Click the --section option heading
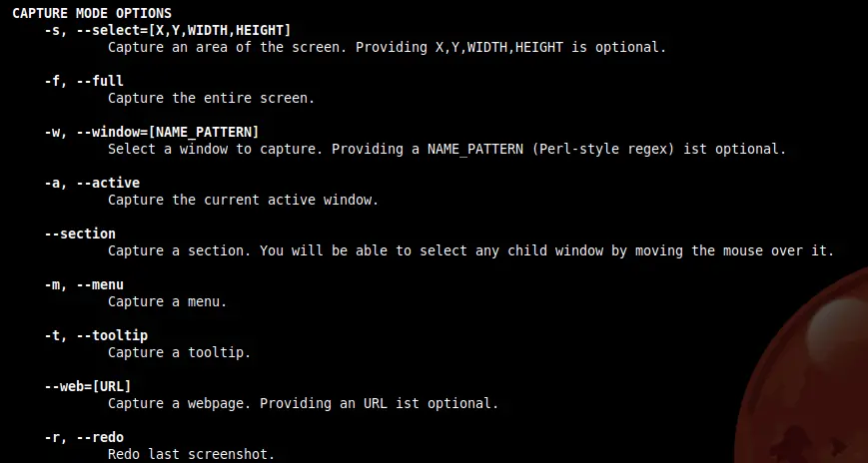This screenshot has height=463, width=868. coord(80,233)
